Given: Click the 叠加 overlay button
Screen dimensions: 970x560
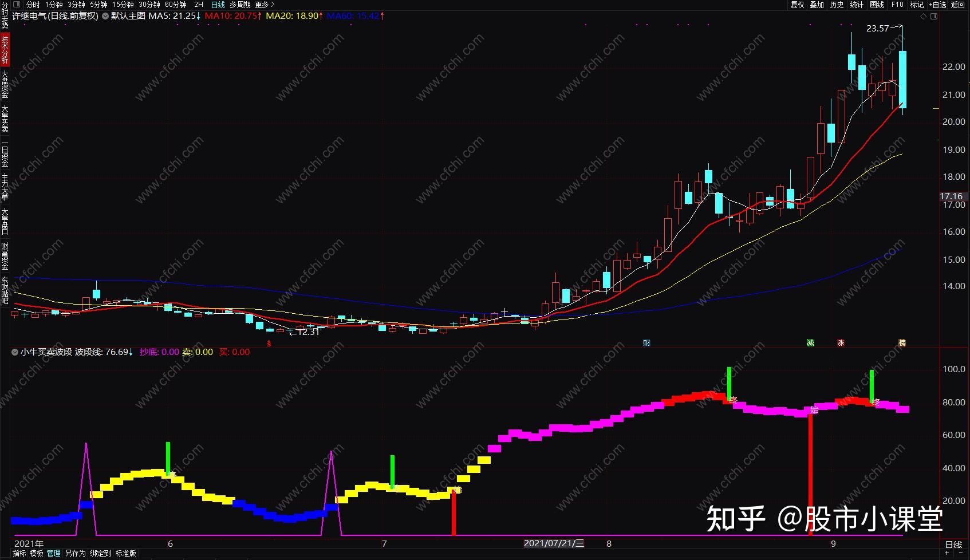Looking at the screenshot, I should [817, 5].
